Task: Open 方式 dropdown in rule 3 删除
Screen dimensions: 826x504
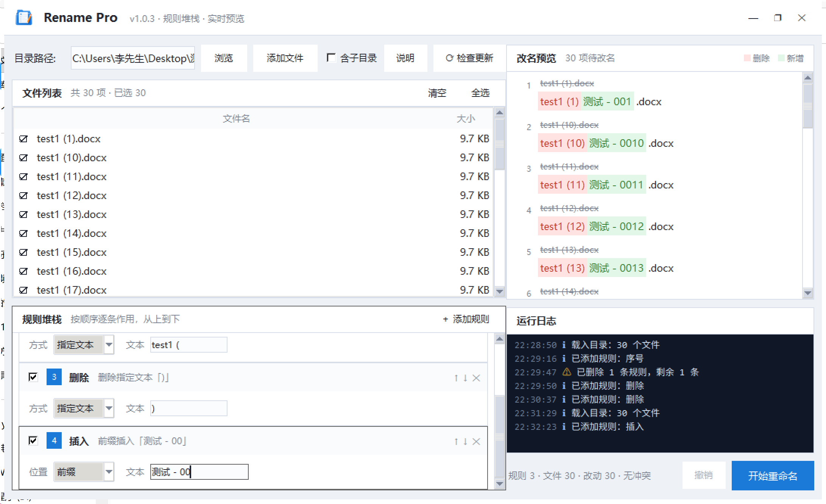Action: [x=84, y=408]
